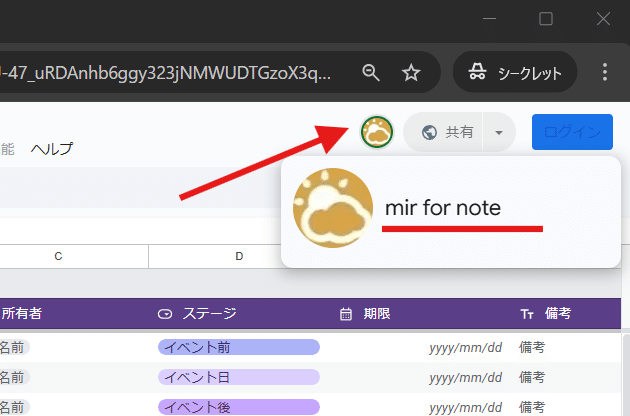Screen dimensions: 630x416
Task: Minimize the browser window
Action: (489, 18)
